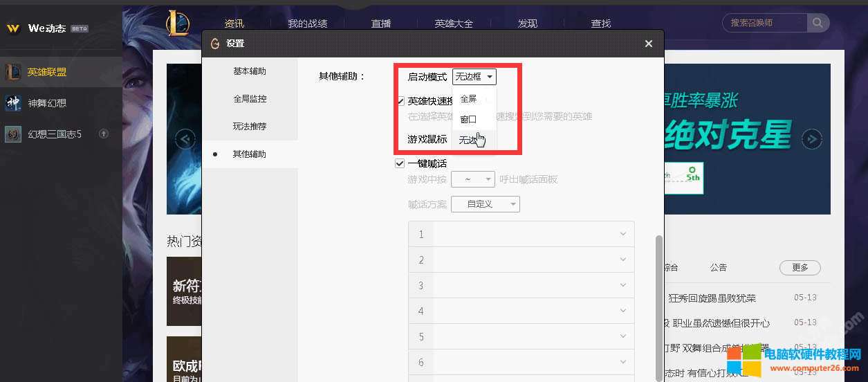Expand shout slot row 5 dropdown
The height and width of the screenshot is (382, 868).
click(x=624, y=336)
